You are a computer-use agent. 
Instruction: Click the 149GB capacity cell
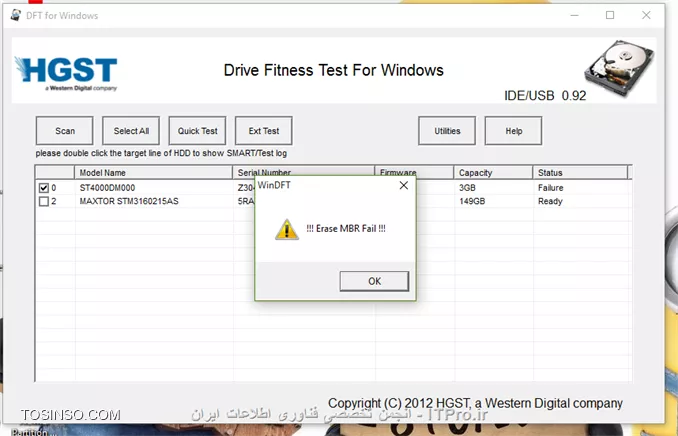pos(472,201)
